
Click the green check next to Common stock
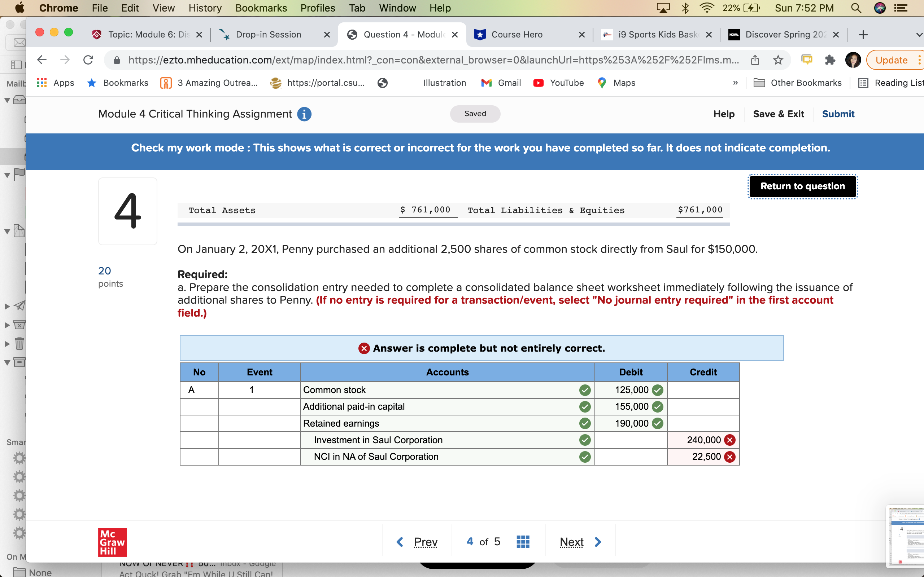[x=585, y=390]
